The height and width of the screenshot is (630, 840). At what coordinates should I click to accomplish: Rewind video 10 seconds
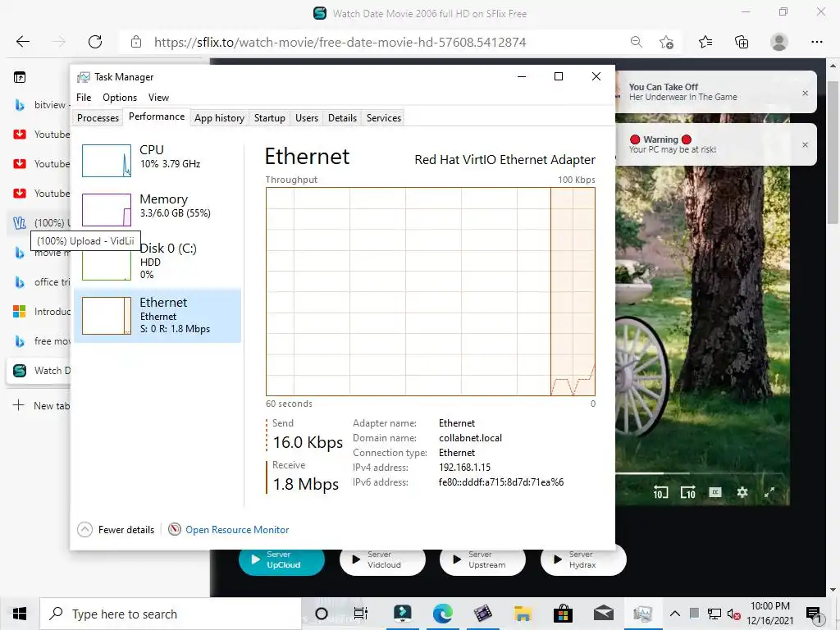[660, 492]
